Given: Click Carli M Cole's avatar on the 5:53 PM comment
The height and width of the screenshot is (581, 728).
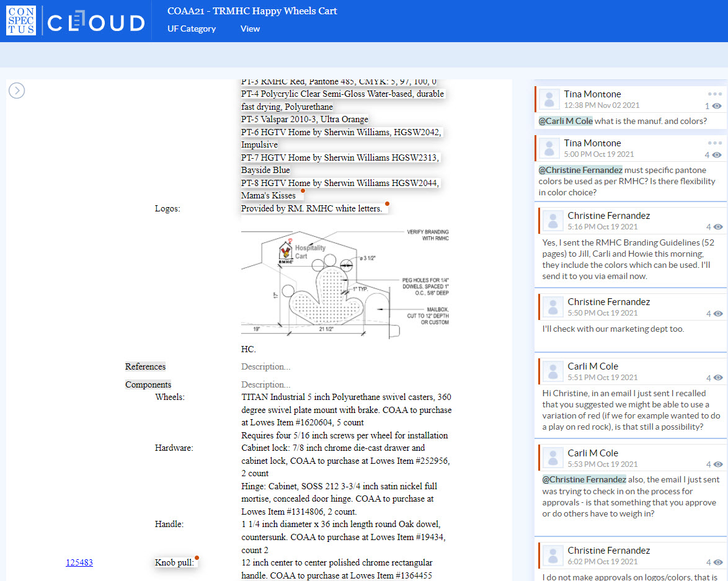Looking at the screenshot, I should click(553, 458).
